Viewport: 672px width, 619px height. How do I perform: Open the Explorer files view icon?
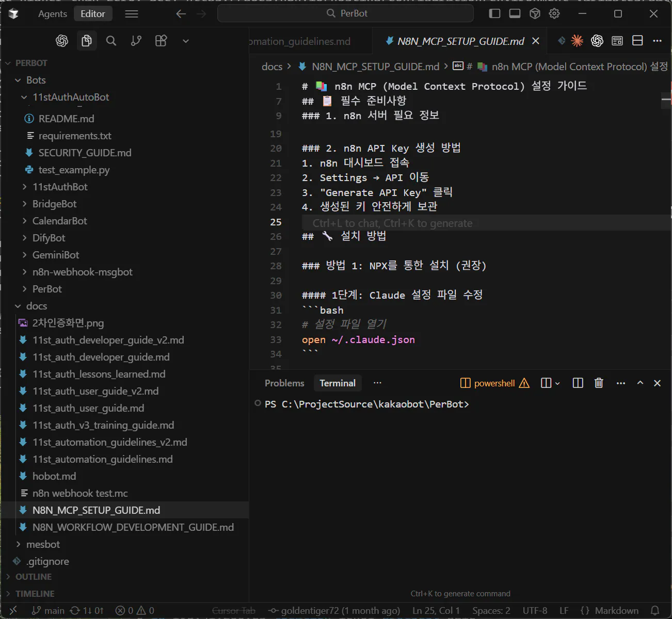click(87, 41)
